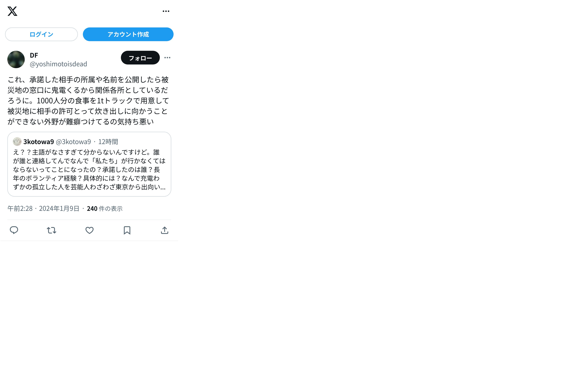Open DF's profile avatar
The image size is (588, 386).
(x=16, y=59)
